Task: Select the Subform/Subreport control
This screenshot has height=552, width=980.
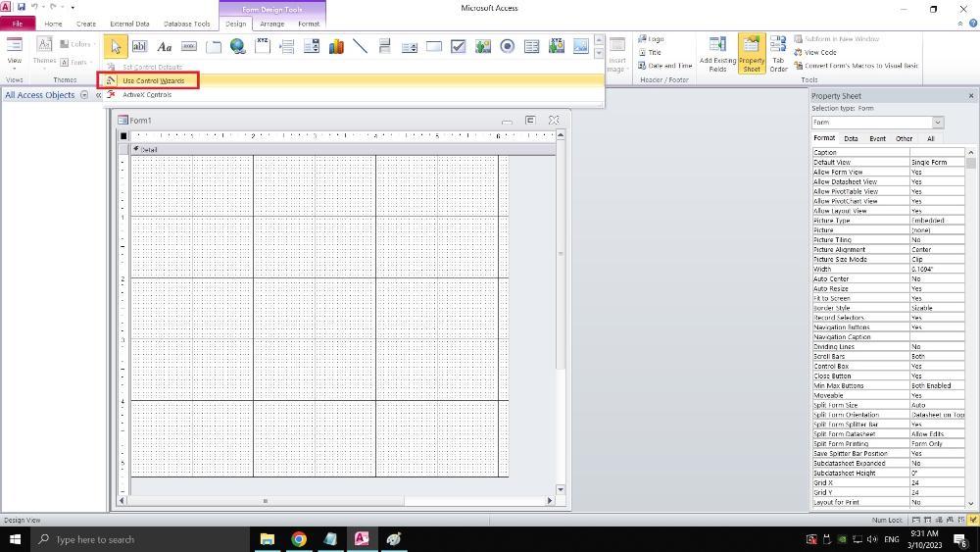Action: pos(532,46)
